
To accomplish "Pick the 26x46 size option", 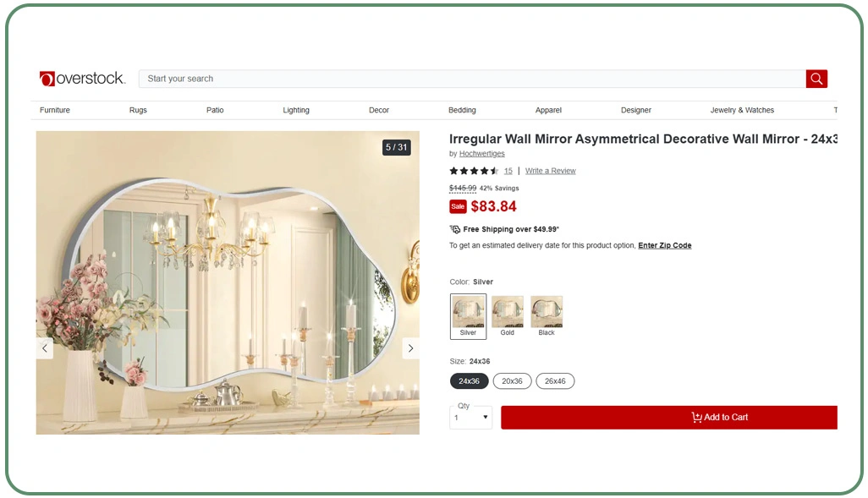I will pos(555,381).
